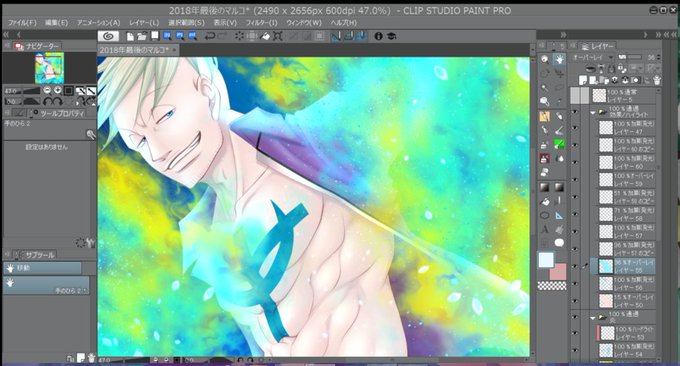This screenshot has width=680, height=366.
Task: Adjust the layer opacity slider in Layer panel
Action: tap(634, 57)
